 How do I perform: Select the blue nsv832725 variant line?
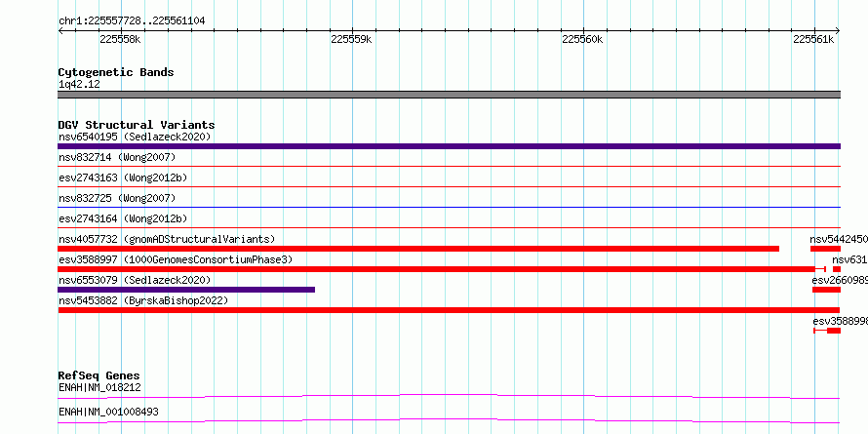pos(449,207)
